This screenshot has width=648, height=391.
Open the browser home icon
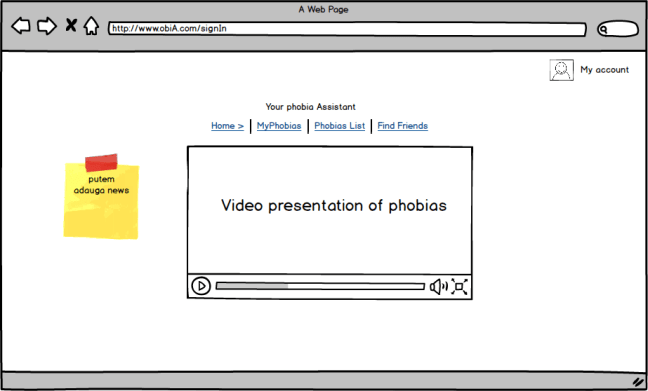pyautogui.click(x=91, y=26)
